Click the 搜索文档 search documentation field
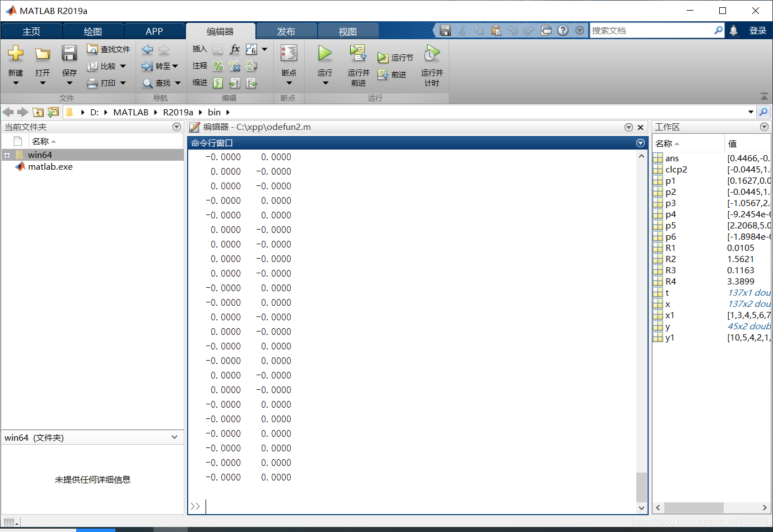Screen dimensions: 773x532 tap(652, 30)
